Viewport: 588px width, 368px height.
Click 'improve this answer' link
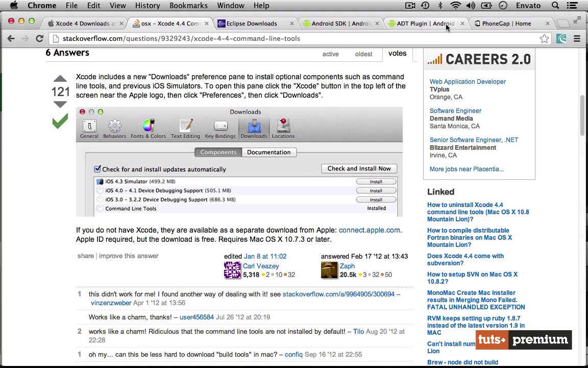tap(129, 256)
